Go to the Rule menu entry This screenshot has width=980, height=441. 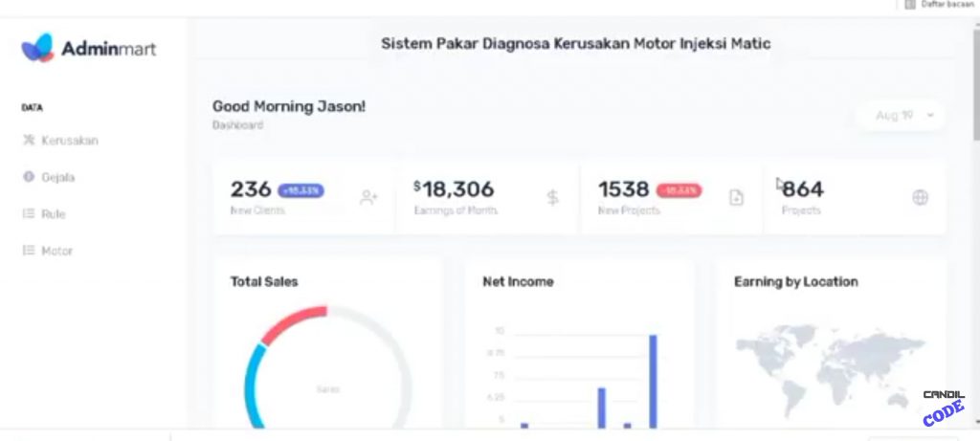(x=54, y=214)
